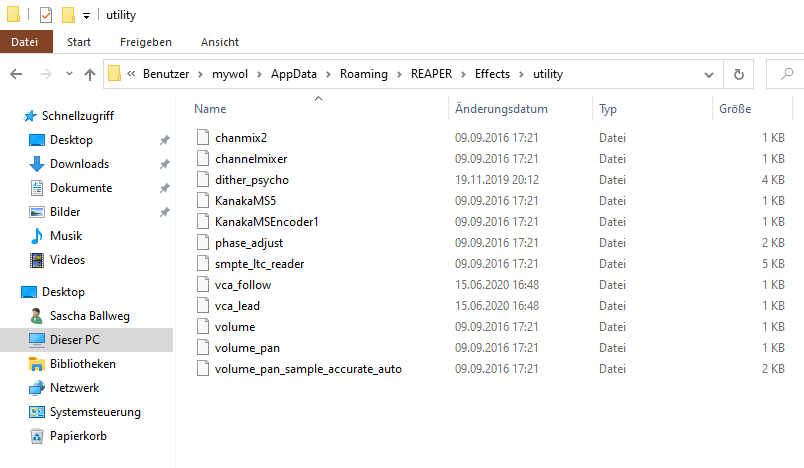The width and height of the screenshot is (804, 468).
Task: Refresh the utility folder view
Action: 738,74
